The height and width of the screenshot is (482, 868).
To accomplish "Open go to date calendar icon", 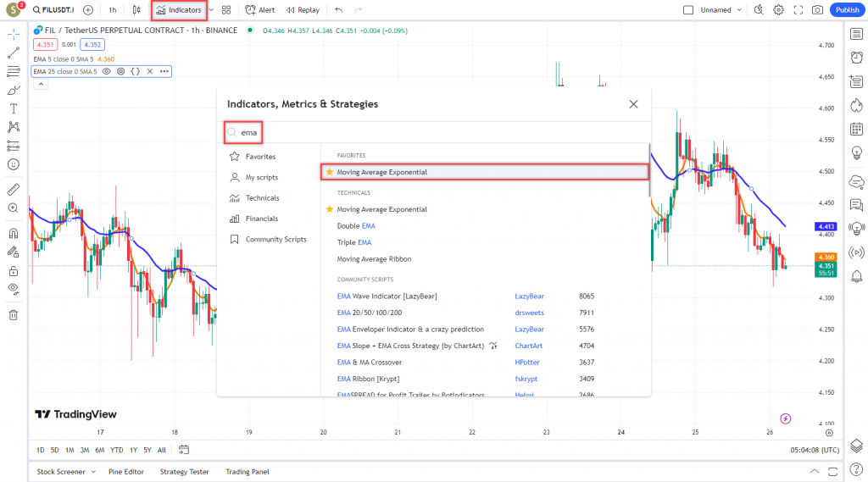I will point(184,450).
